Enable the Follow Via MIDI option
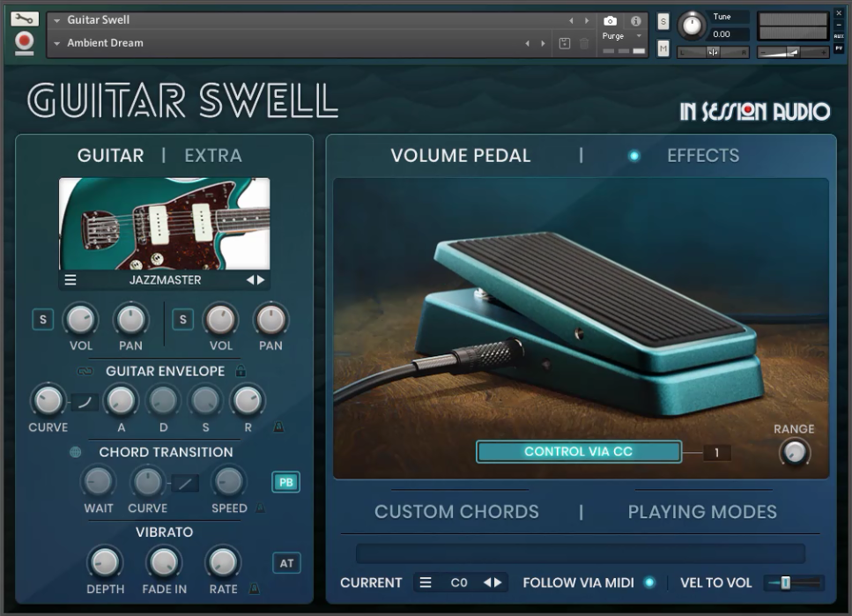The height and width of the screenshot is (616, 852). click(x=648, y=583)
